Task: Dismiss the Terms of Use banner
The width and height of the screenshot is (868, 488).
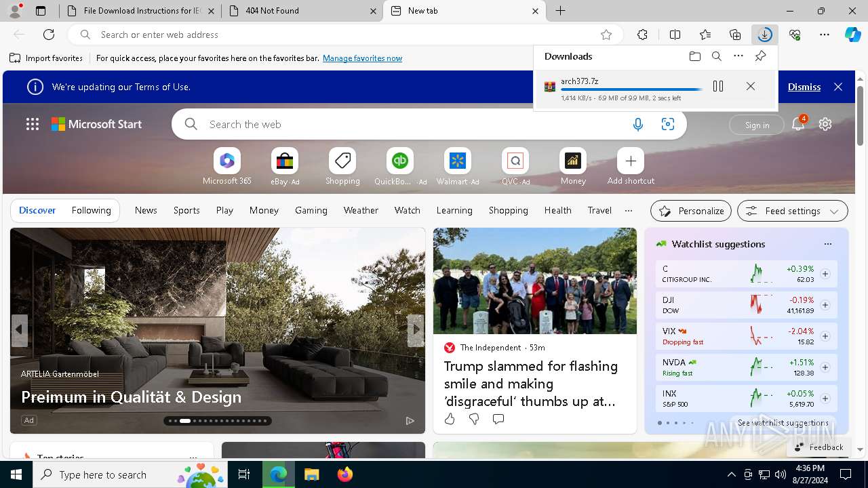Action: pos(804,87)
